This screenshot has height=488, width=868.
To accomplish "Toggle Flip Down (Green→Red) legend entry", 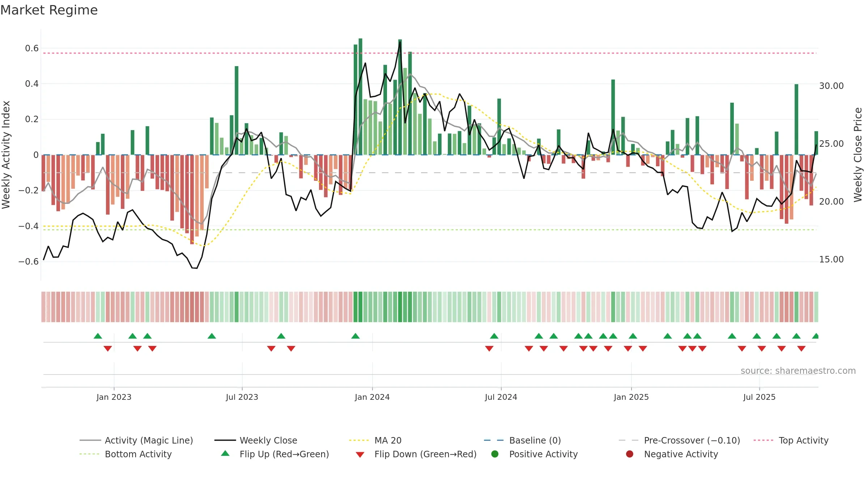I will 416,454.
